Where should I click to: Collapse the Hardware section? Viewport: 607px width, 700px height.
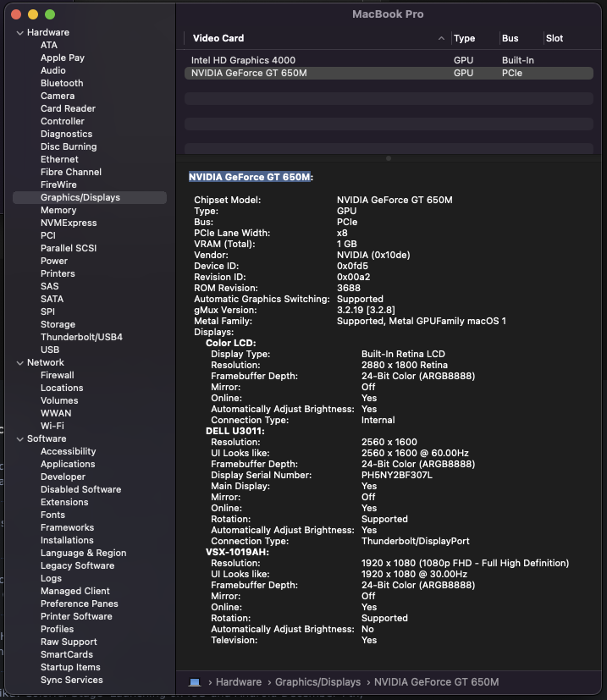pos(19,33)
